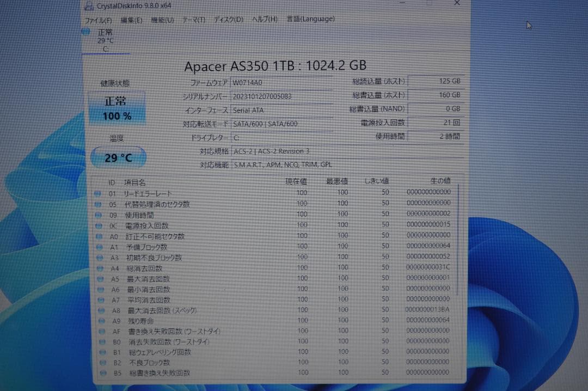The image size is (588, 391).
Task: Select the C: drive tab at top
Action: coord(106,40)
